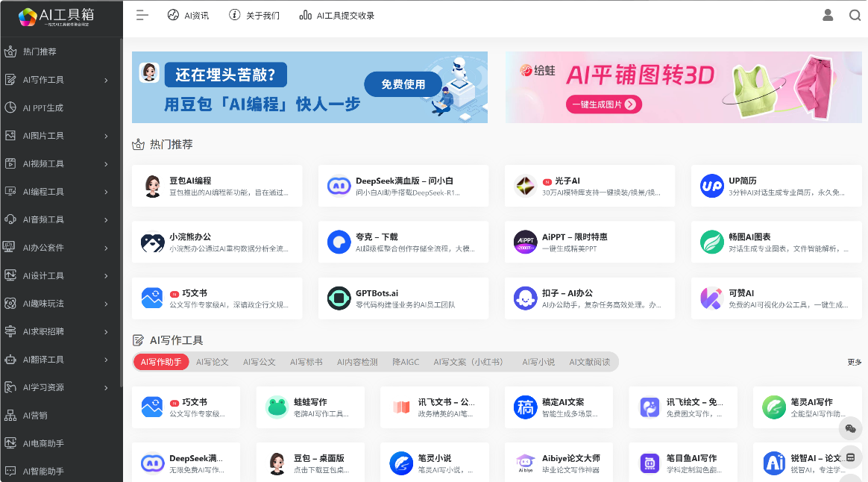Viewport: 868px width, 482px height.
Task: Expand the AI写作工具 sidebar chevron
Action: click(x=107, y=81)
